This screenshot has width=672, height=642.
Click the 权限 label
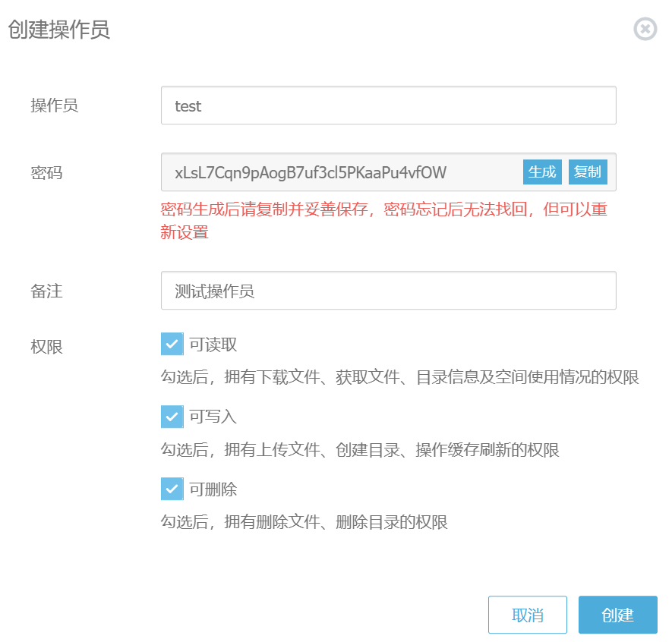point(46,347)
